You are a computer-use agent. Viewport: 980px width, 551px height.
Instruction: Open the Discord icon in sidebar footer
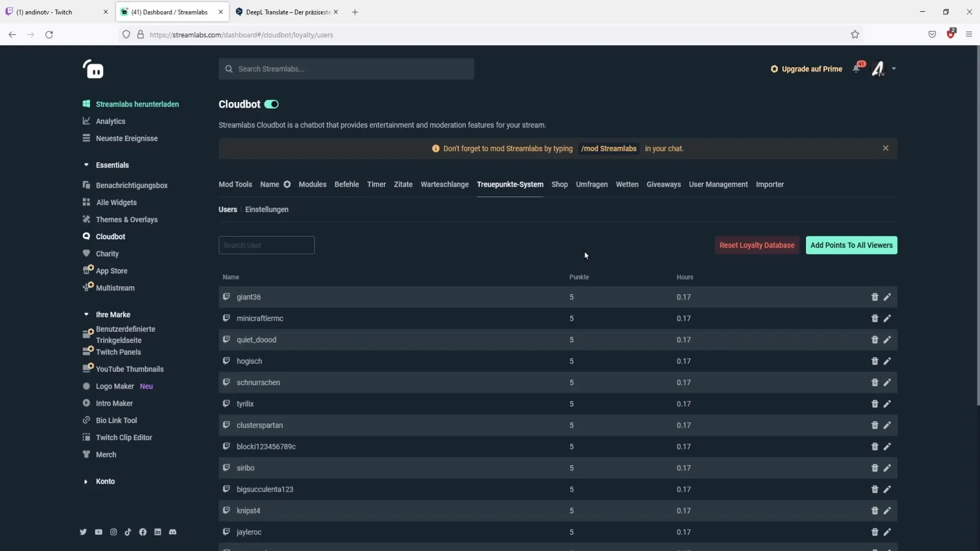[x=173, y=532]
